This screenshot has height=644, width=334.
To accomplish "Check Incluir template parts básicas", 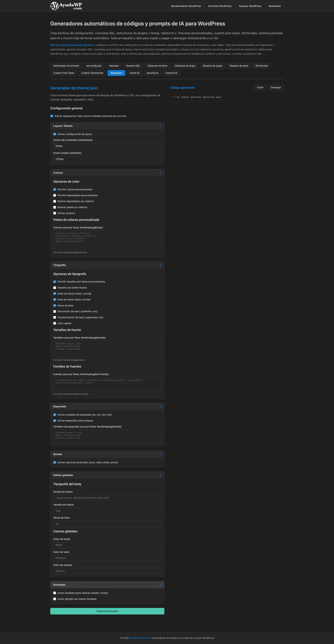I will point(54,593).
